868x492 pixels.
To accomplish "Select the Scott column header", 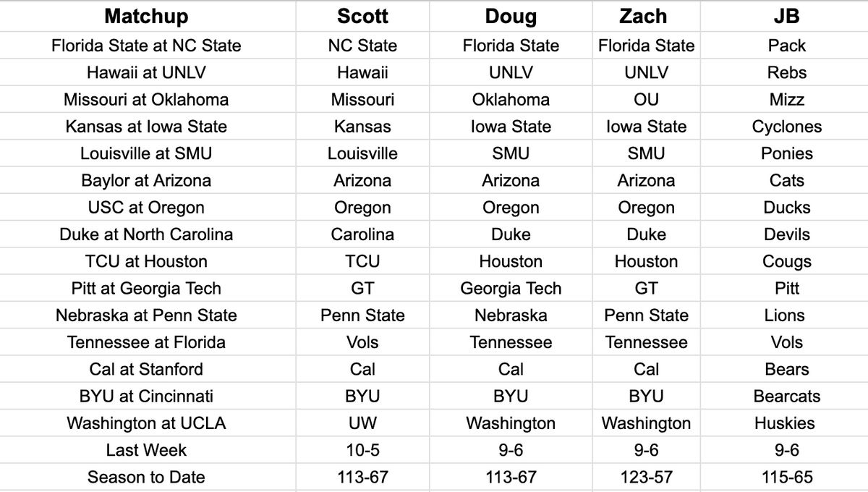I will (x=362, y=16).
